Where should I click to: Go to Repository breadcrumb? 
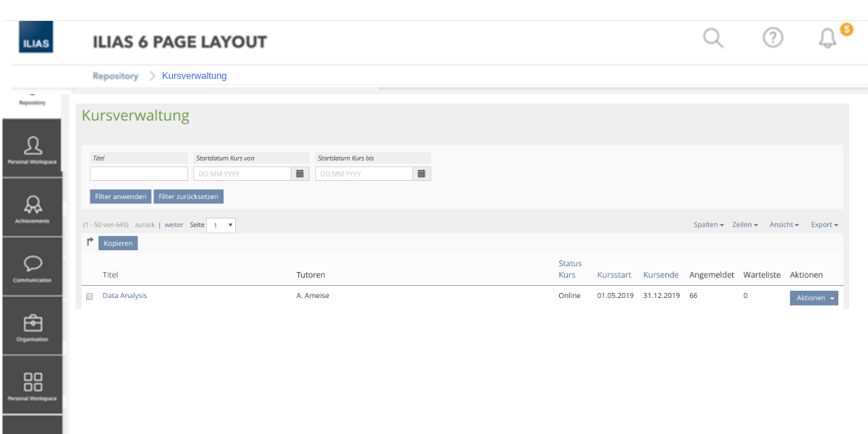coord(115,76)
